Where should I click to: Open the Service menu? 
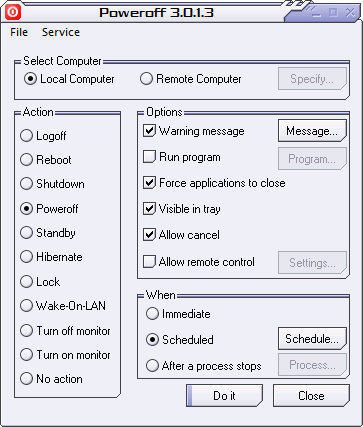[x=61, y=32]
